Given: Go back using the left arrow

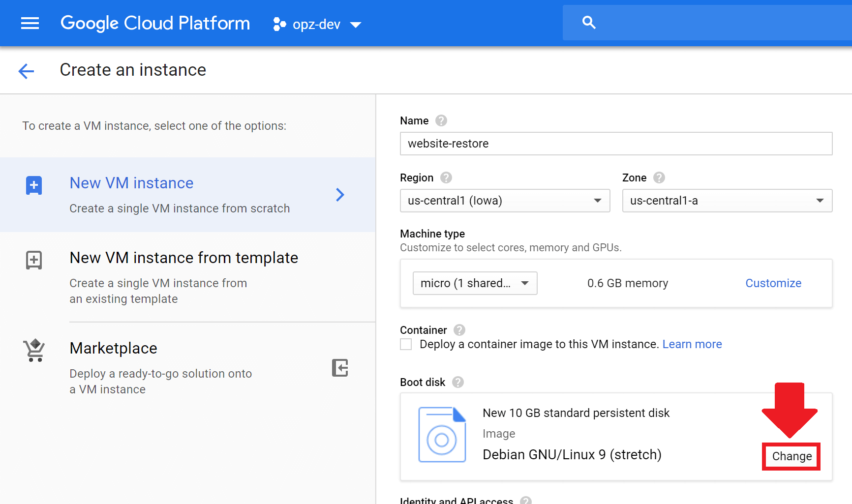Looking at the screenshot, I should 26,71.
